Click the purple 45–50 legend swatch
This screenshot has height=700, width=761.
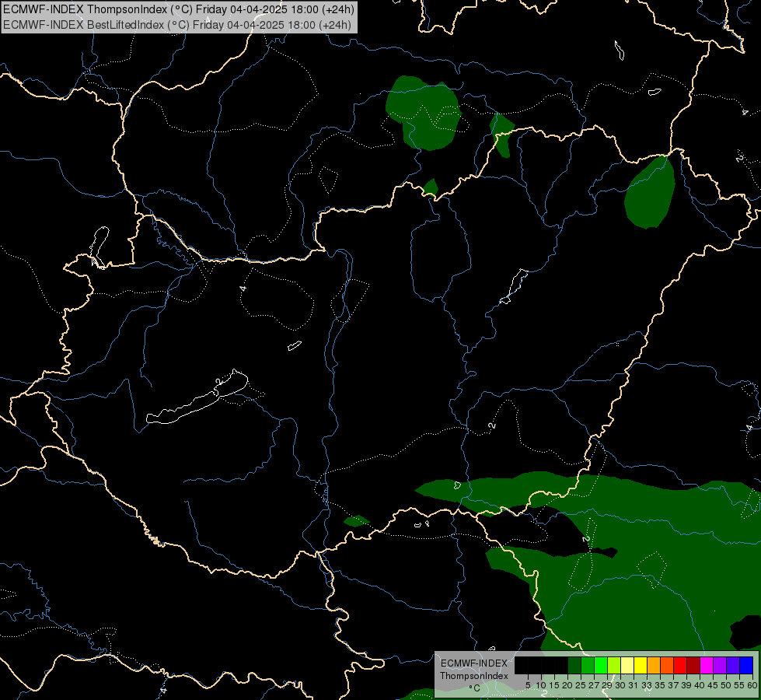click(721, 665)
